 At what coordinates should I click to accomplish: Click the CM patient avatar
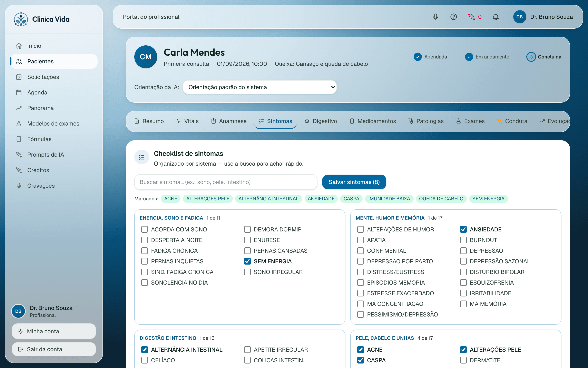pos(146,57)
